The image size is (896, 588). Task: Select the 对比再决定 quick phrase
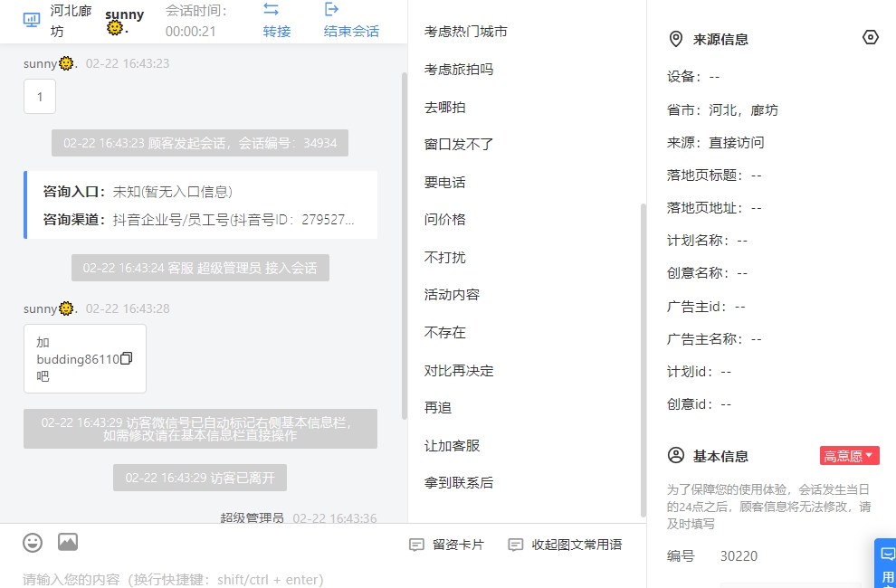coord(459,370)
